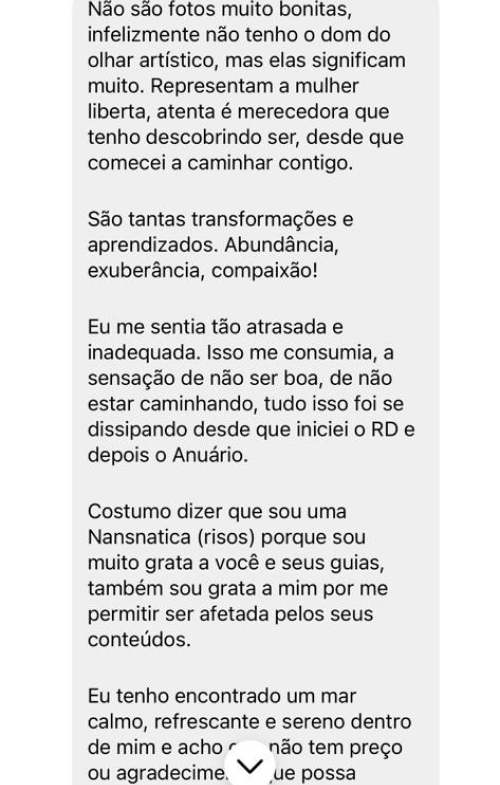Click the line "muito grata a você e seus guias"
500x785 pixels.
(236, 563)
